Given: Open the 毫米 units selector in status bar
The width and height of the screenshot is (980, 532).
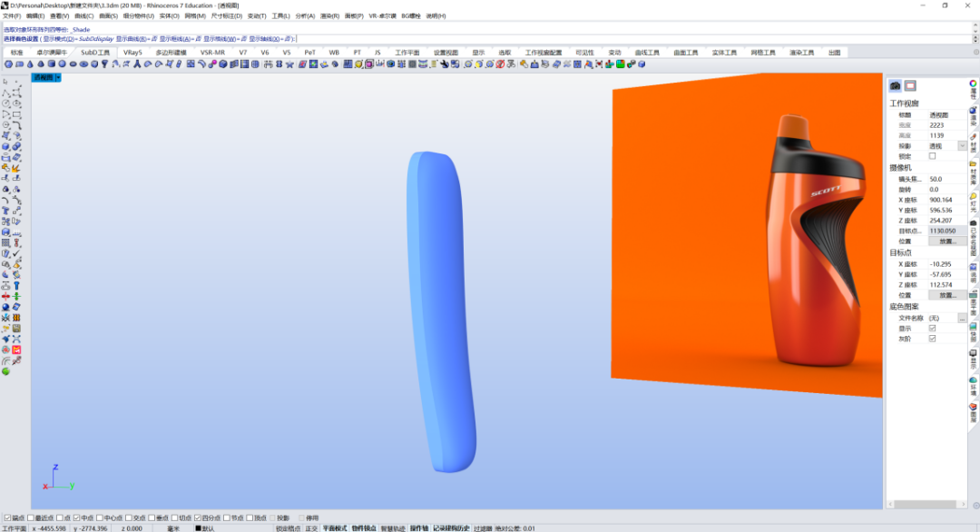Looking at the screenshot, I should (173, 528).
